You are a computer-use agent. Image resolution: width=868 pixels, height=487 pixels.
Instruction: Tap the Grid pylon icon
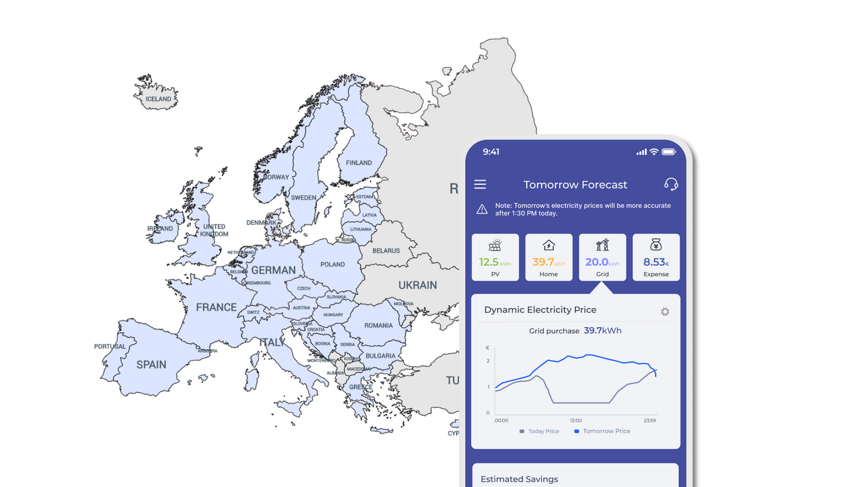602,246
